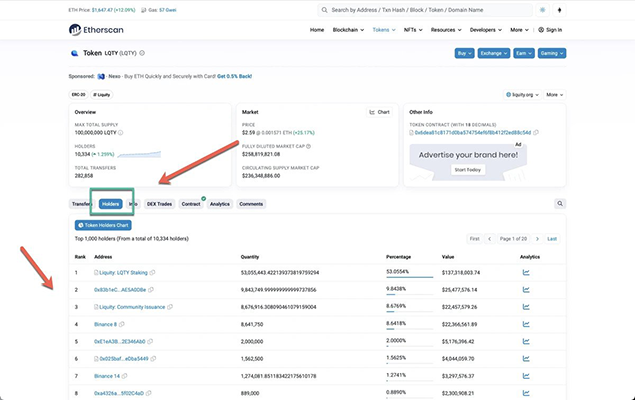The width and height of the screenshot is (635, 400).
Task: Click Sign In link
Action: coord(550,30)
